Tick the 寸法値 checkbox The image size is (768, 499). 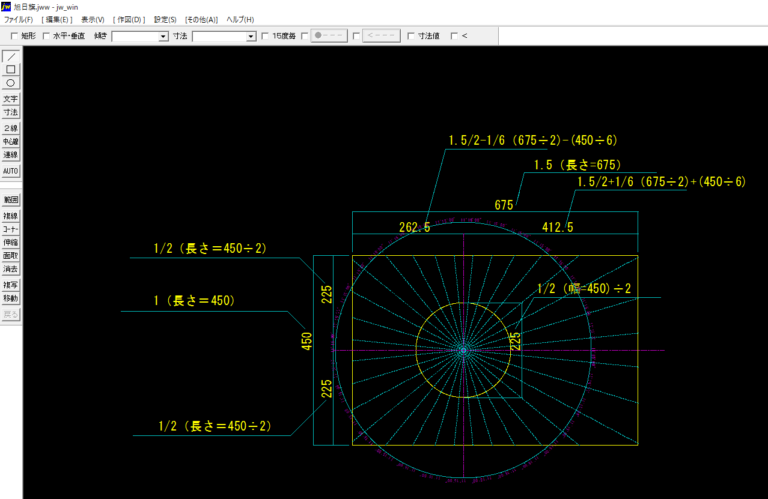tap(411, 36)
